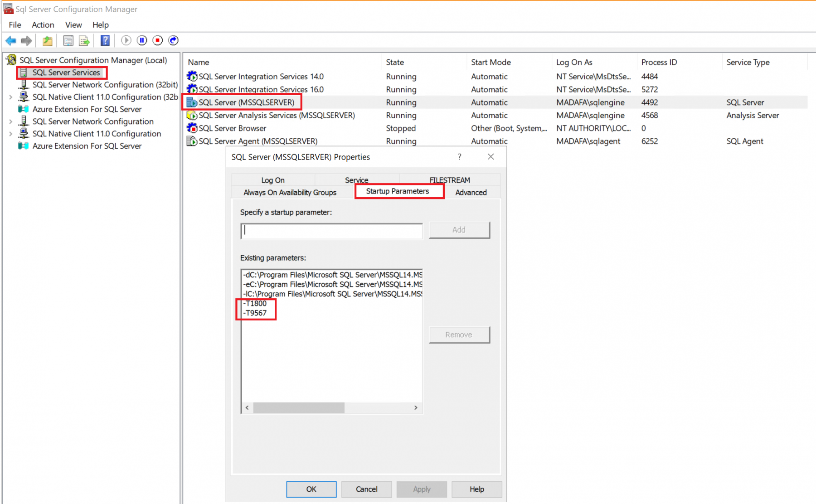816x504 pixels.
Task: Select the first Azure Extension For SQL Server
Action: point(87,109)
